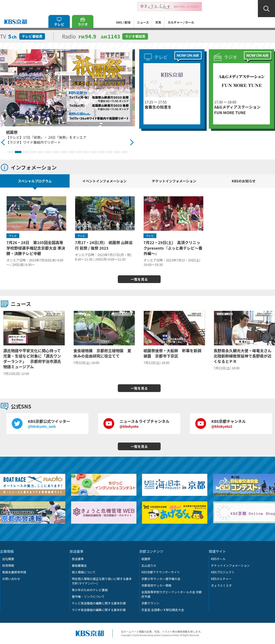Image resolution: width=275 pixels, height=644 pixels.
Task: Show next slide with right arrow
Action: tap(132, 143)
